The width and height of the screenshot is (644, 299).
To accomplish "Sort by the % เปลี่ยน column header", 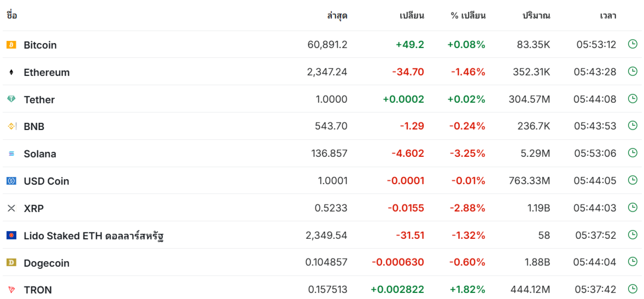I will (x=468, y=16).
